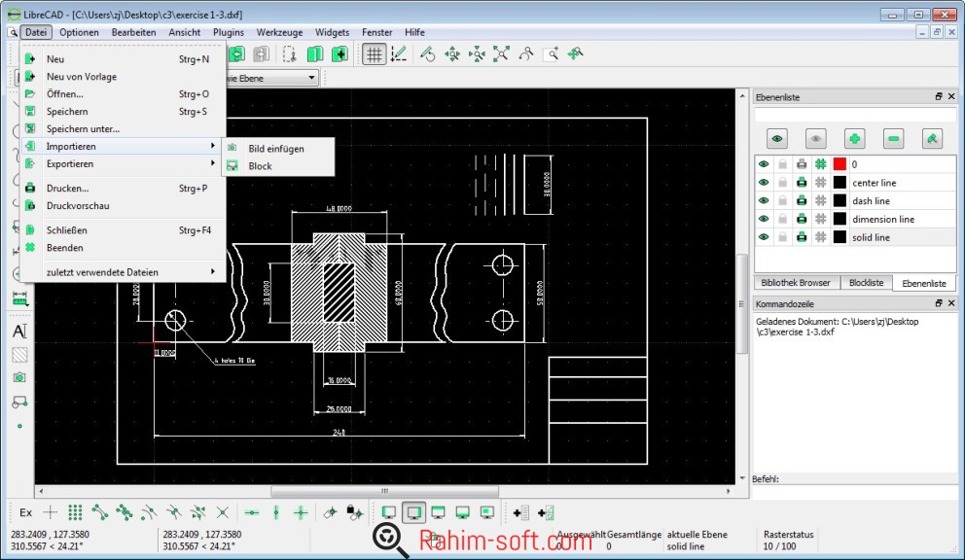This screenshot has height=560, width=965.
Task: Switch to the Blockliste tab
Action: [x=866, y=283]
